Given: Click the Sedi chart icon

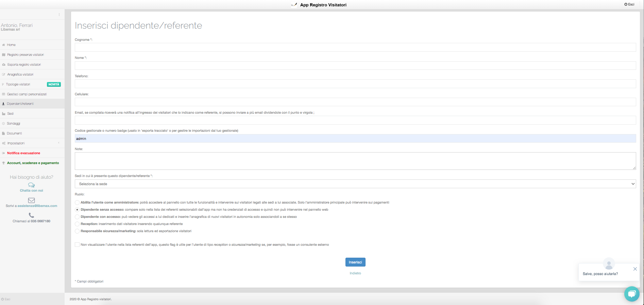Looking at the screenshot, I should (x=4, y=114).
